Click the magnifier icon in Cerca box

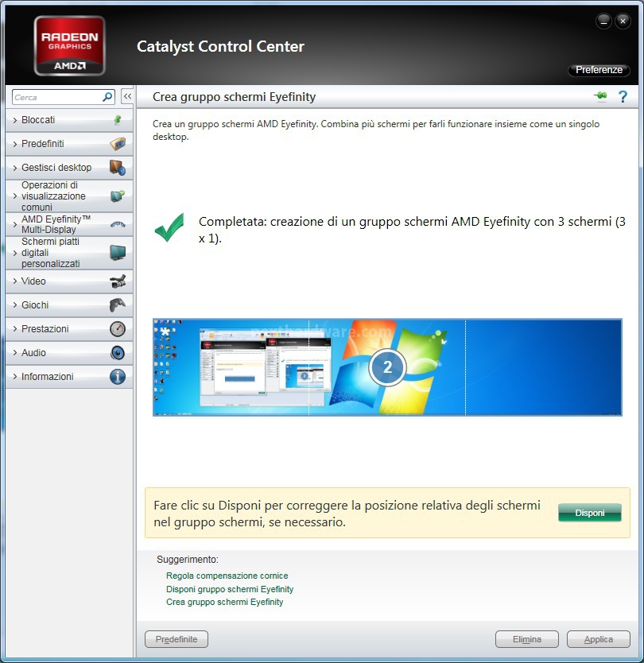tap(108, 97)
